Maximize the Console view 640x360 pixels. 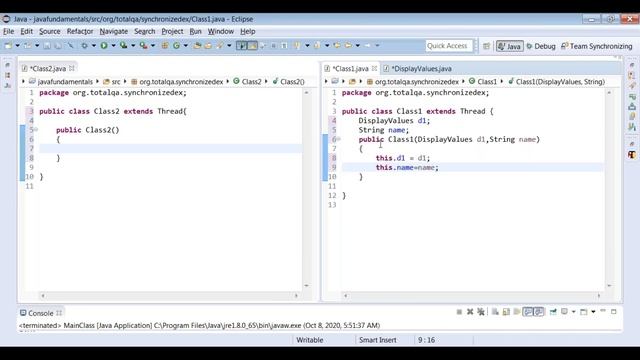[613, 311]
